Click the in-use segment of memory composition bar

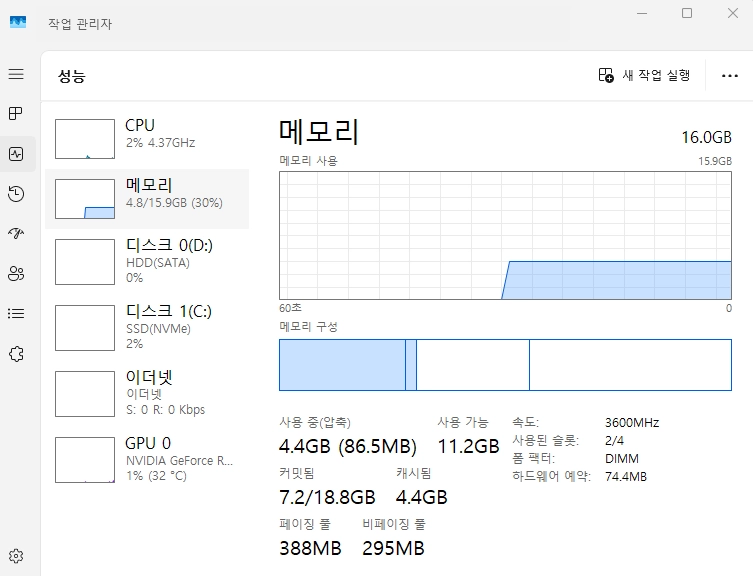[342, 365]
